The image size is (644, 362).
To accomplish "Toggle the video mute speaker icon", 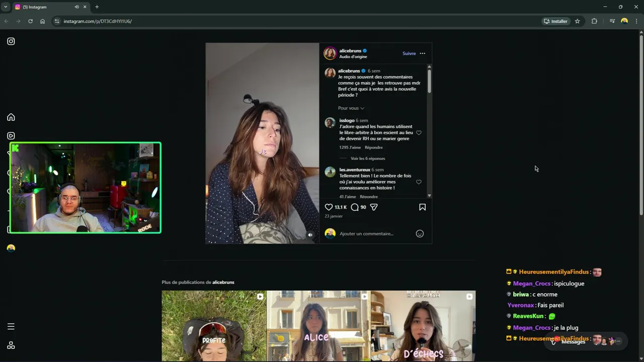I will tap(310, 235).
